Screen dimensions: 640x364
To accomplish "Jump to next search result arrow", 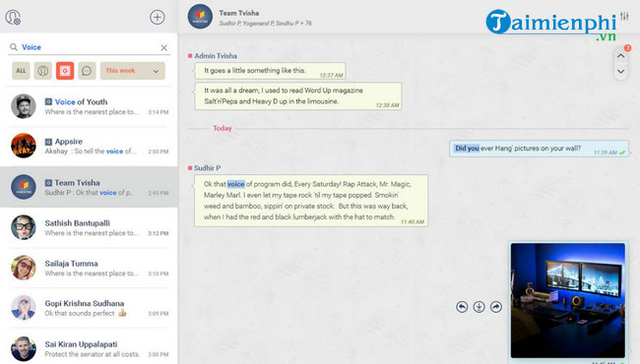I will [621, 72].
